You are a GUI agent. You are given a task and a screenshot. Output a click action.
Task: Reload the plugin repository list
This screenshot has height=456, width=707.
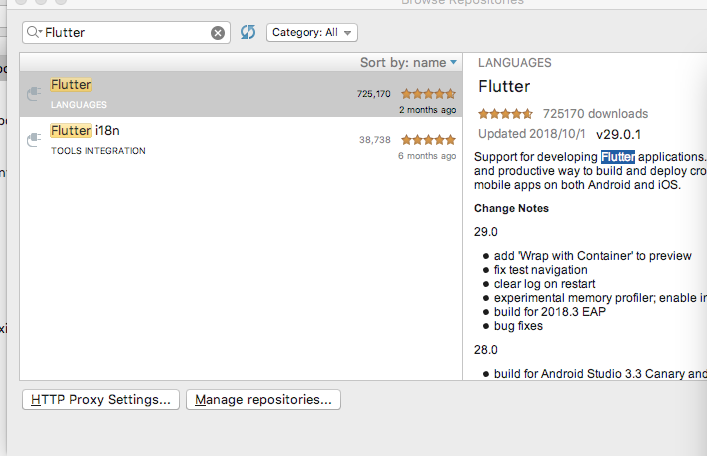[248, 32]
